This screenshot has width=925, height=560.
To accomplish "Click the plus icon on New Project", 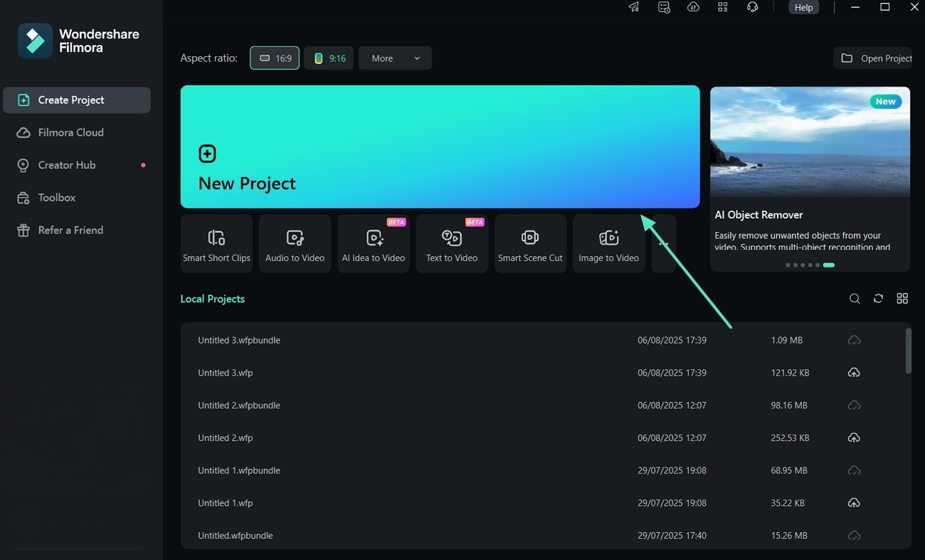I will point(207,154).
